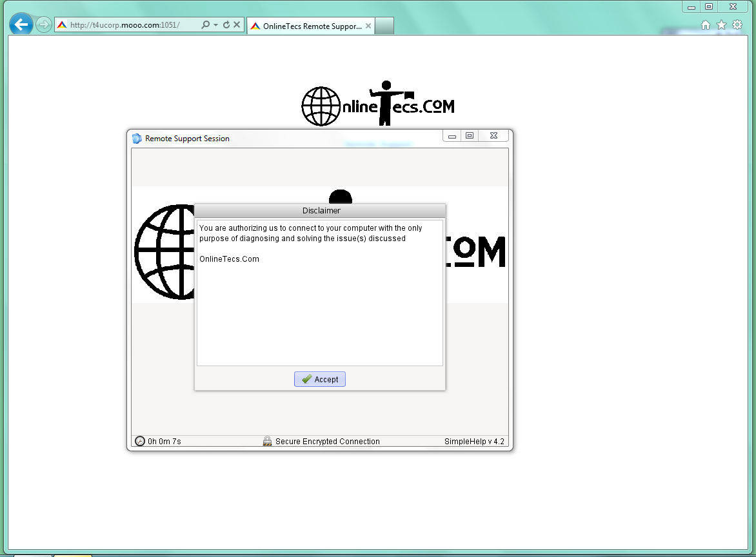The image size is (756, 557).
Task: Open the address bar dropdown arrow
Action: click(215, 24)
